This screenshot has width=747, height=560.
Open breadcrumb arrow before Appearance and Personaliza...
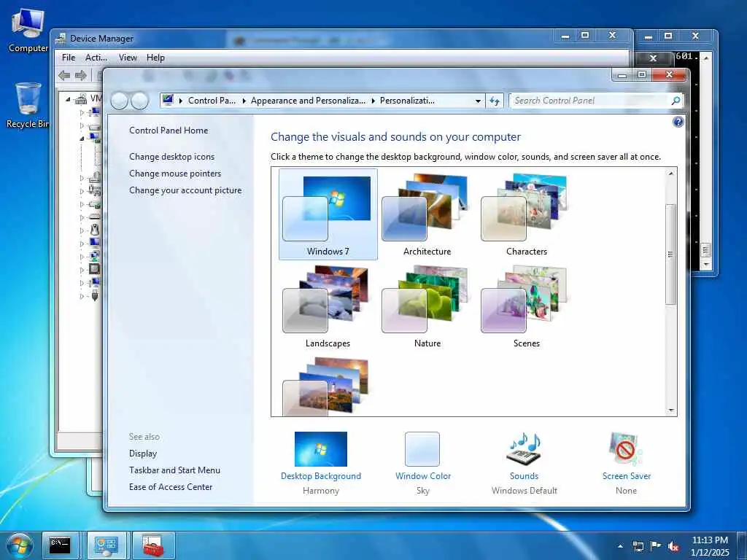[x=244, y=101]
